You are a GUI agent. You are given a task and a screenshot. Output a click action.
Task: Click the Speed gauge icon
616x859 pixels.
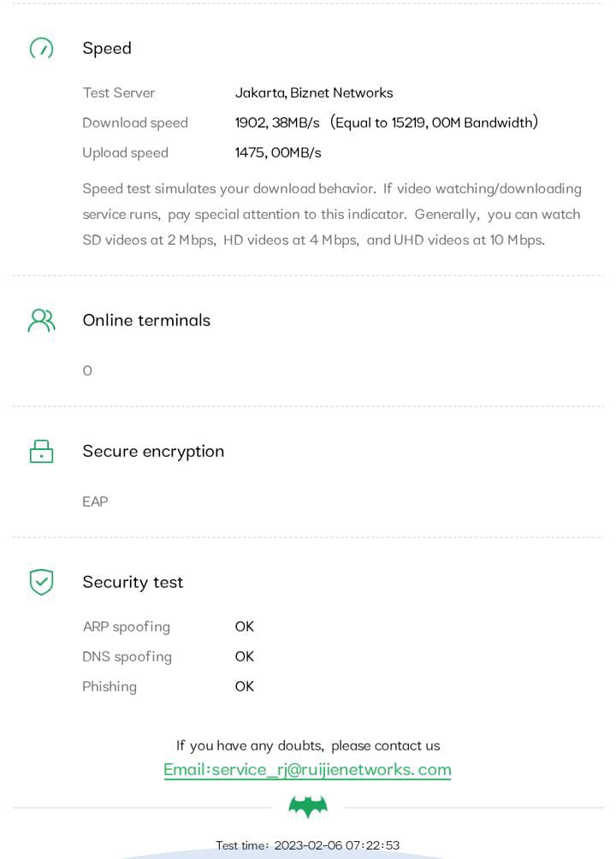pyautogui.click(x=41, y=48)
